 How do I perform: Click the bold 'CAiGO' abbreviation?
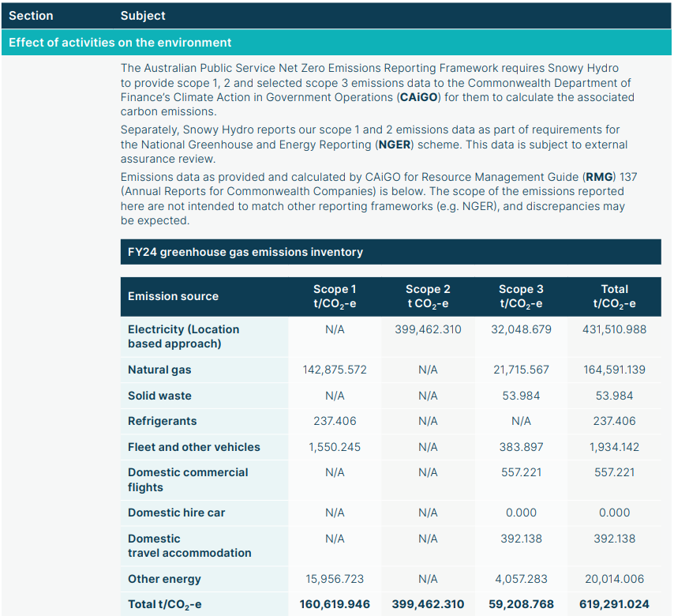point(418,97)
